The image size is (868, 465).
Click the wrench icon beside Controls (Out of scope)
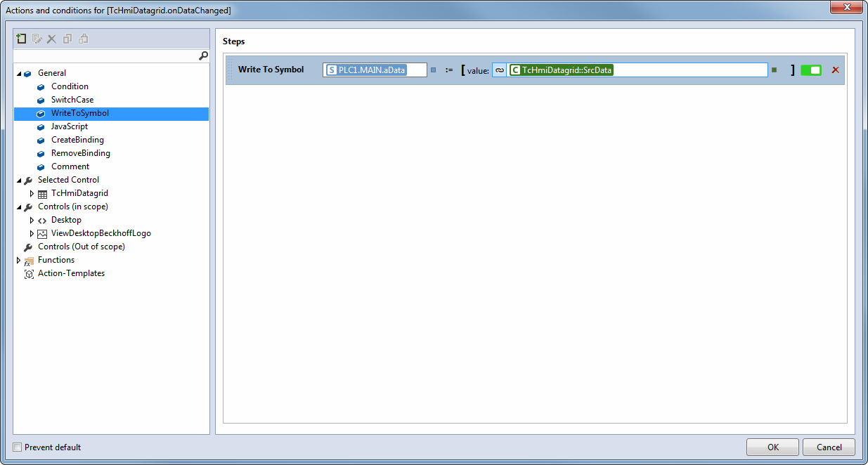pos(28,247)
